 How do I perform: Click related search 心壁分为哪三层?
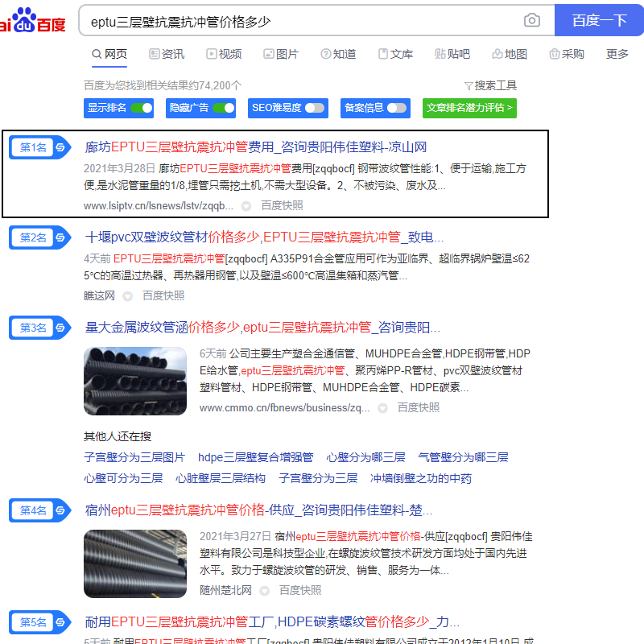tap(365, 457)
